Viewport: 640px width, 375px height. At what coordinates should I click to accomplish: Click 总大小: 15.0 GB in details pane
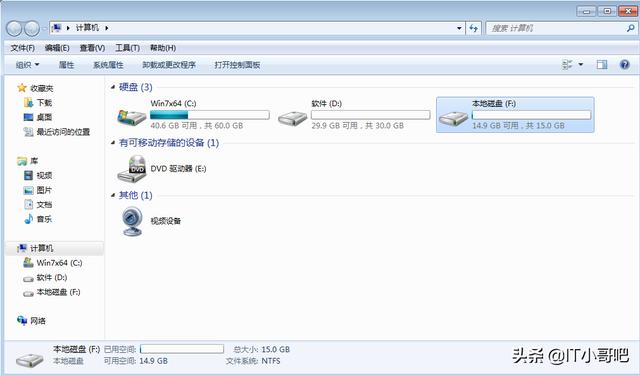(x=262, y=349)
